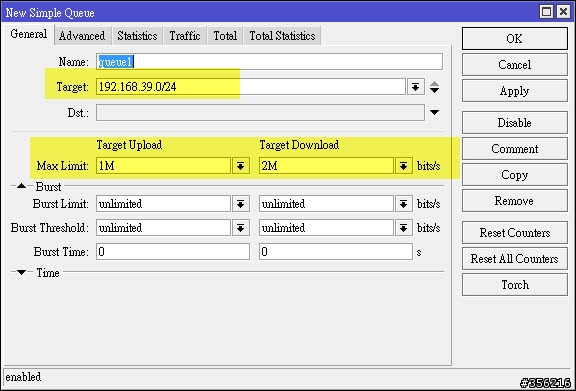
Task: Click the Dst. input field
Action: [x=260, y=112]
